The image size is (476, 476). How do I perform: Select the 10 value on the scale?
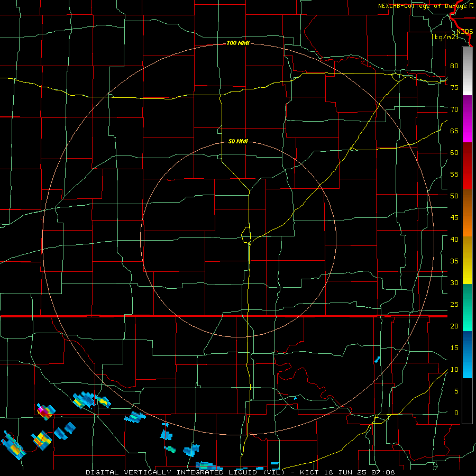(454, 370)
